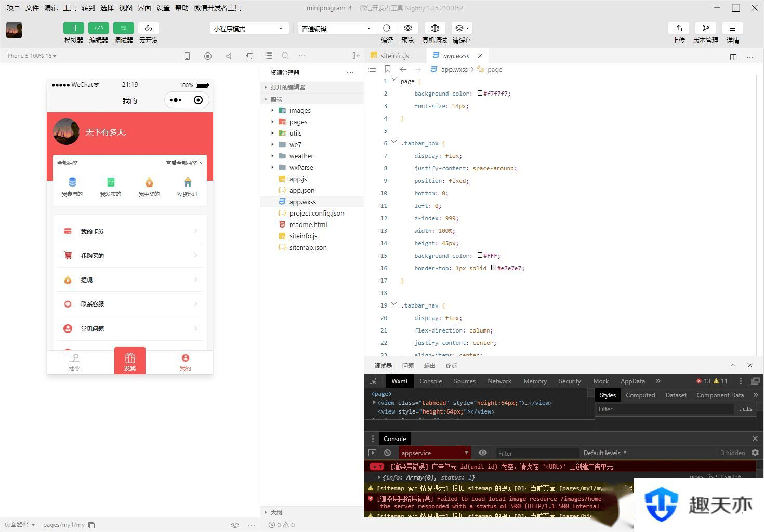Open the 详情 details panel
This screenshot has height=532, width=764.
733,28
